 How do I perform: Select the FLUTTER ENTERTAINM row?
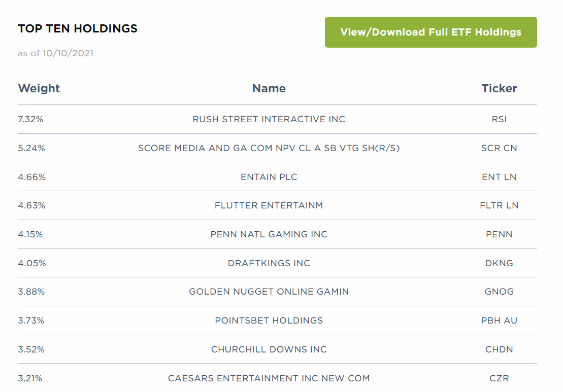[269, 205]
